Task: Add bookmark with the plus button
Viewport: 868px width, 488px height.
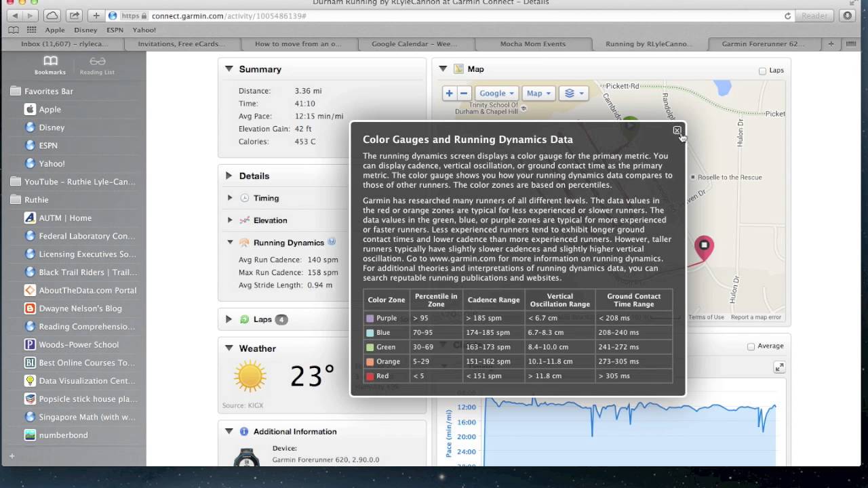Action: click(96, 16)
